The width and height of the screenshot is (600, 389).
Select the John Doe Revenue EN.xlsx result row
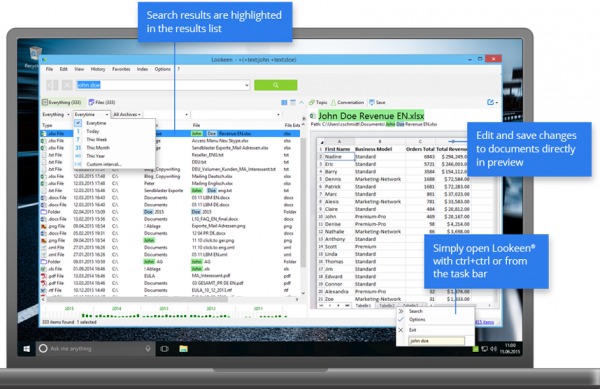click(x=170, y=133)
